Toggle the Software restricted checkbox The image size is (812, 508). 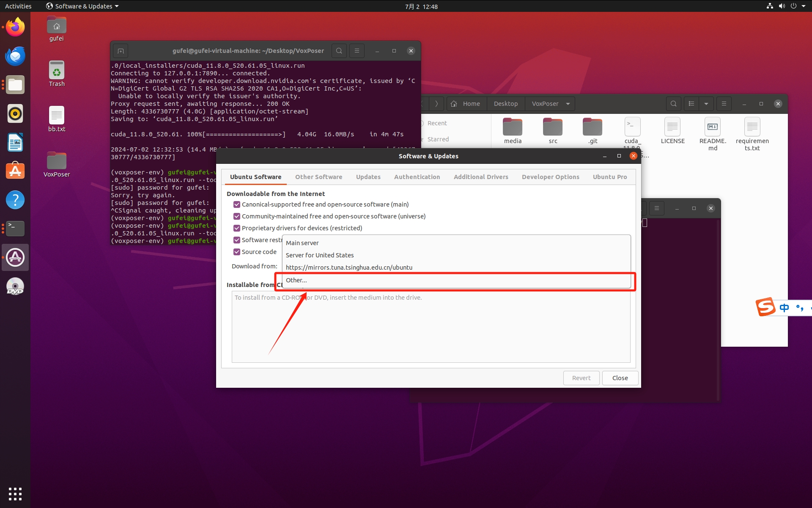click(x=237, y=240)
